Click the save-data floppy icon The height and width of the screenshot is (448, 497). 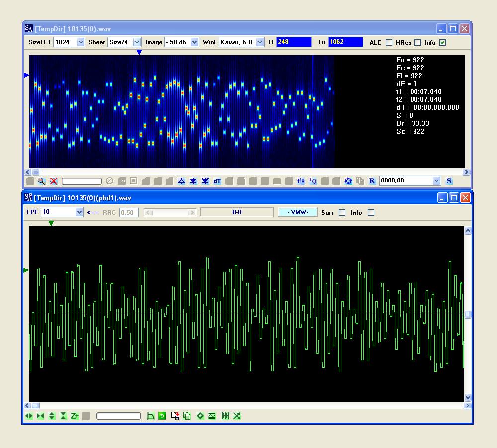(175, 416)
